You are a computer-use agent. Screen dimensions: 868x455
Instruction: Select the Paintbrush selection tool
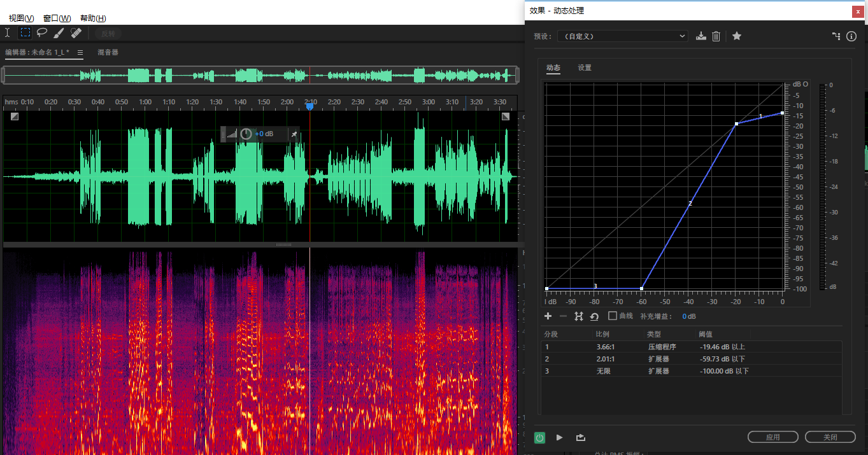point(59,33)
